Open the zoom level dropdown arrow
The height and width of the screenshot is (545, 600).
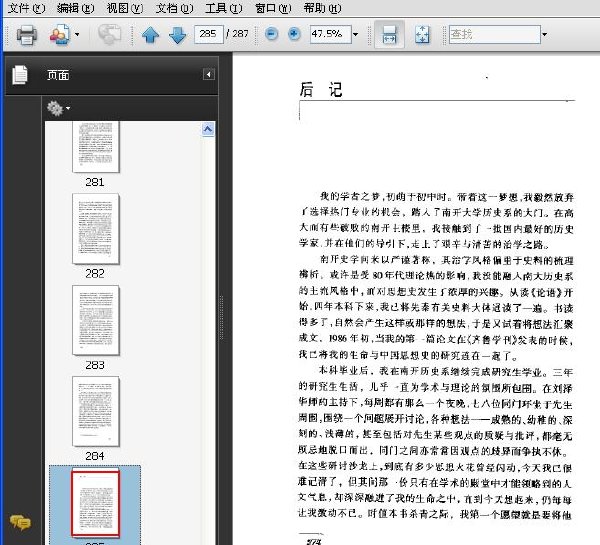pos(355,35)
